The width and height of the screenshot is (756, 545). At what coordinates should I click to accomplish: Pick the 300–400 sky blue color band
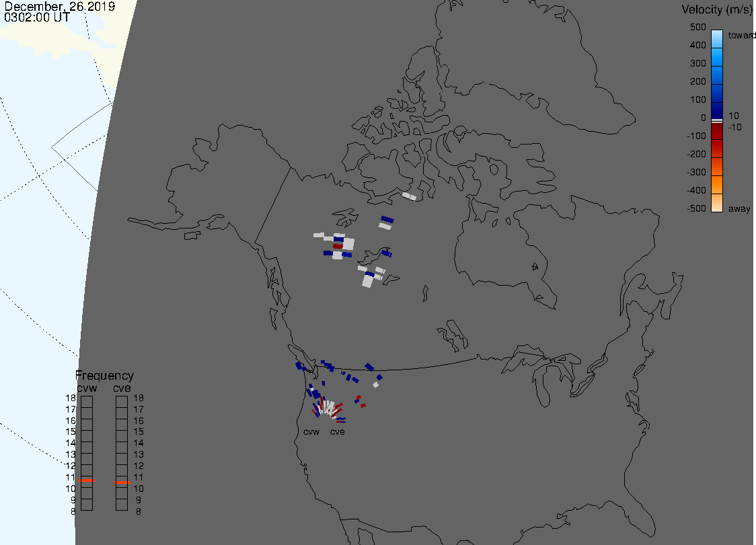717,57
